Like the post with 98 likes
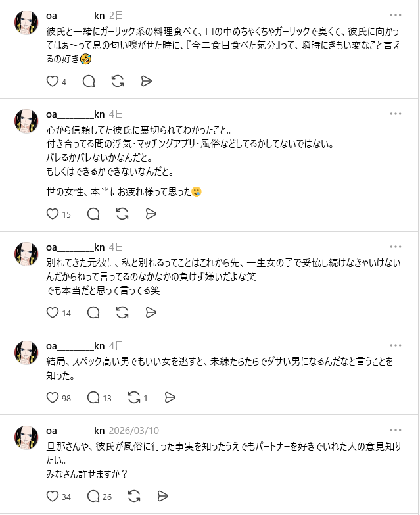420x515 pixels. pos(53,397)
